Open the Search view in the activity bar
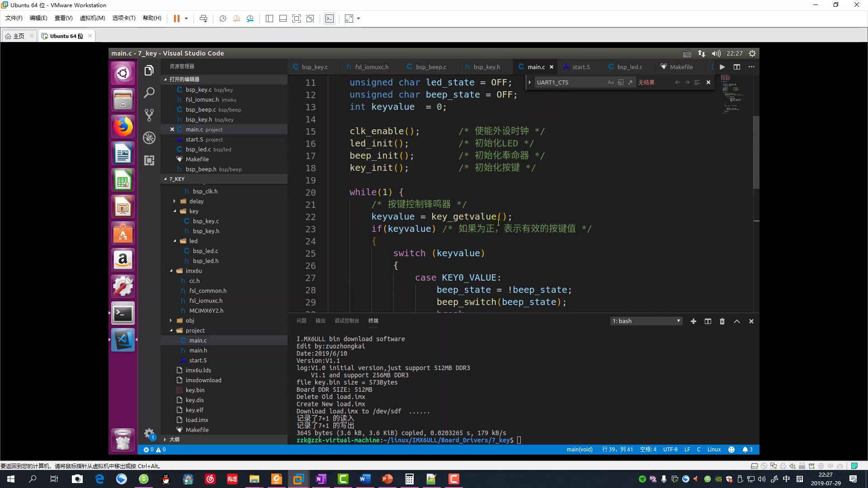This screenshot has height=488, width=868. pos(149,92)
